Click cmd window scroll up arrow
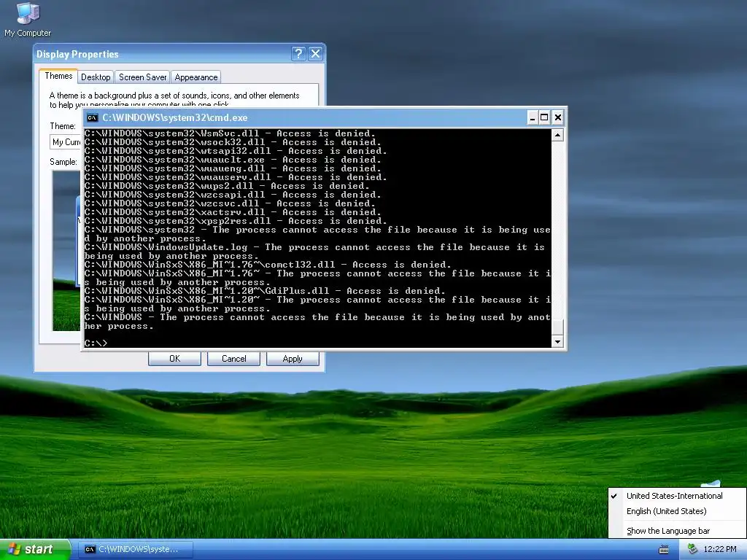Viewport: 747px width, 560px height. 557,135
